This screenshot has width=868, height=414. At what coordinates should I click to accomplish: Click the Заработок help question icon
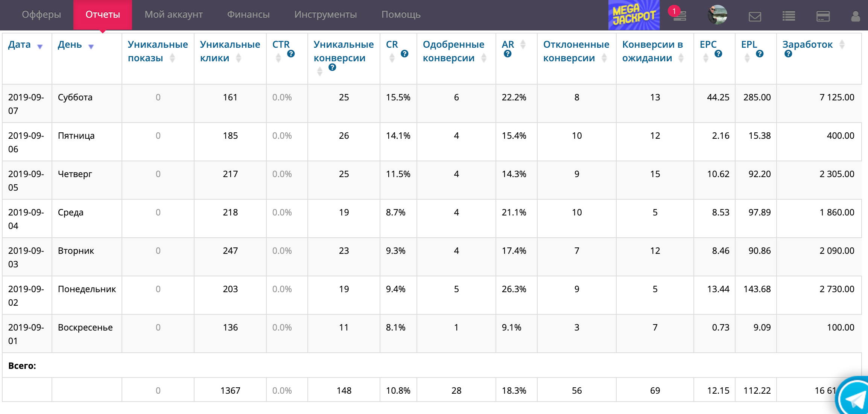[788, 54]
